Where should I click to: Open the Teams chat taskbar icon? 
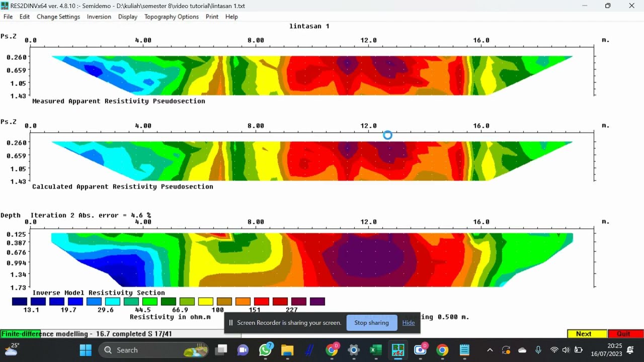pos(243,350)
